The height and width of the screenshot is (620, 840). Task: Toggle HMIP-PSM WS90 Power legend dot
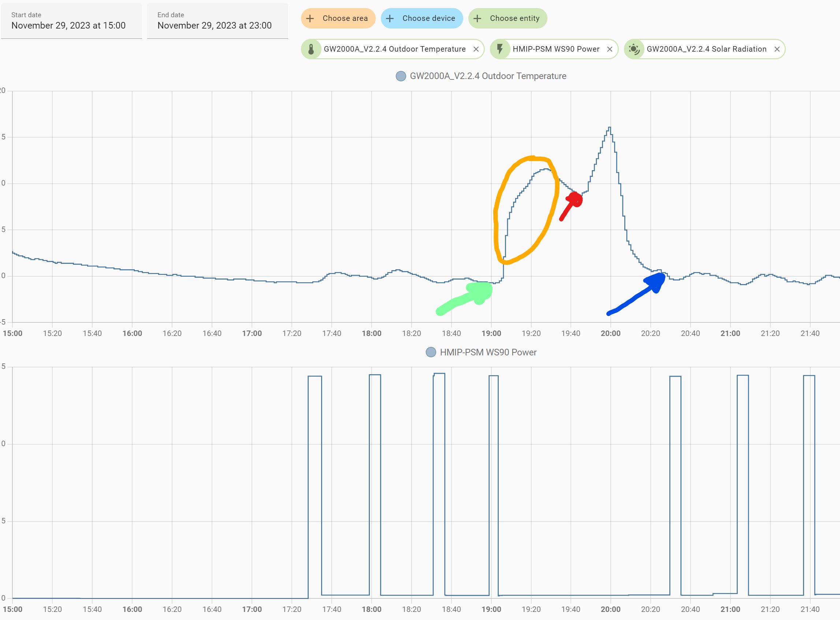pyautogui.click(x=431, y=352)
